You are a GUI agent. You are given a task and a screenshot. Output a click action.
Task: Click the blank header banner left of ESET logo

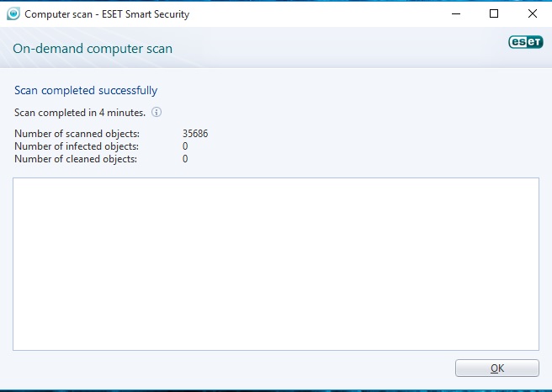click(337, 49)
